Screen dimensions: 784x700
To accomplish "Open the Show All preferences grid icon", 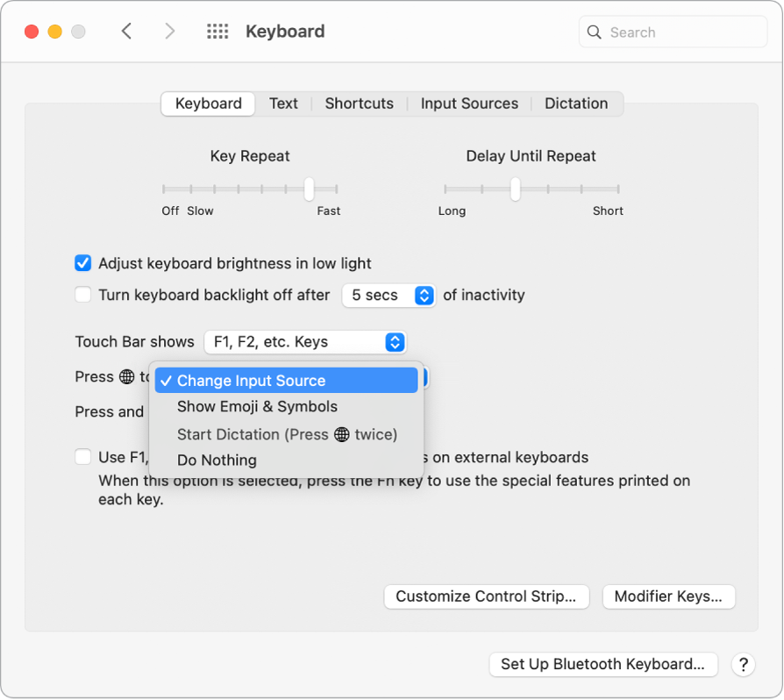I will (217, 31).
